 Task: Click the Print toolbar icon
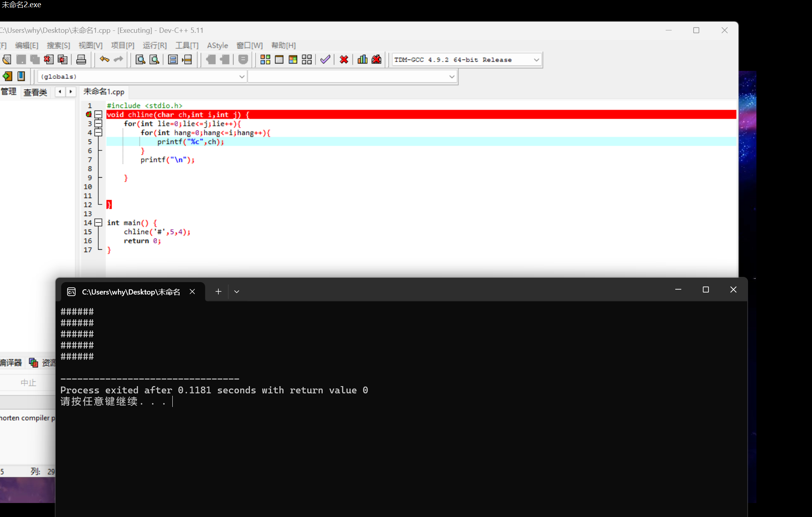[x=81, y=60]
